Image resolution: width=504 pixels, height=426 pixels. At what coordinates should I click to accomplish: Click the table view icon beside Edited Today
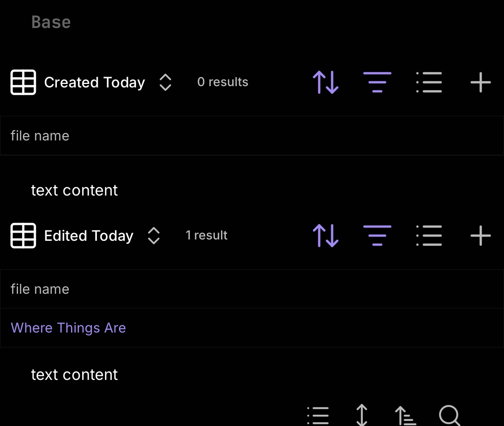23,236
